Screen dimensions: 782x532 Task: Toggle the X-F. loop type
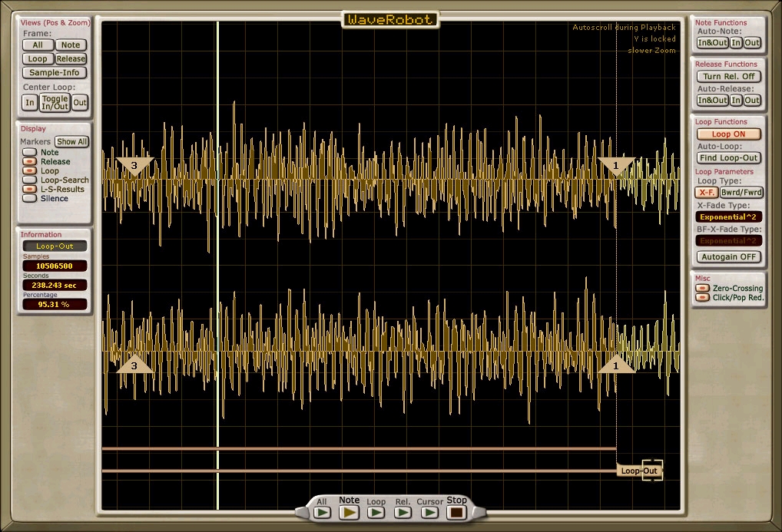tap(707, 193)
